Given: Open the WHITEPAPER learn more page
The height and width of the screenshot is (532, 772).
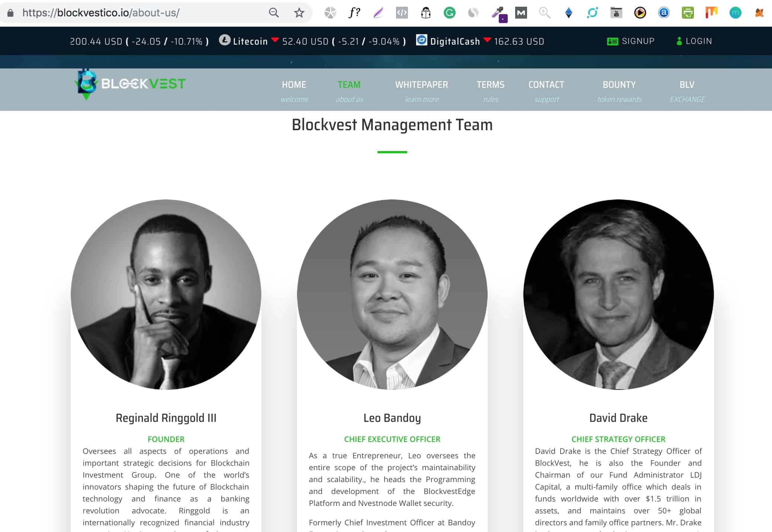Looking at the screenshot, I should [422, 91].
